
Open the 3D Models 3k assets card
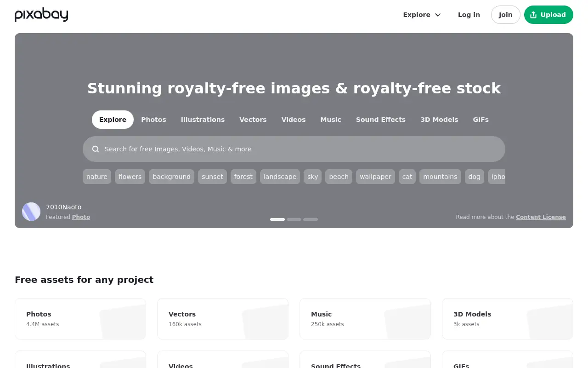tap(508, 319)
